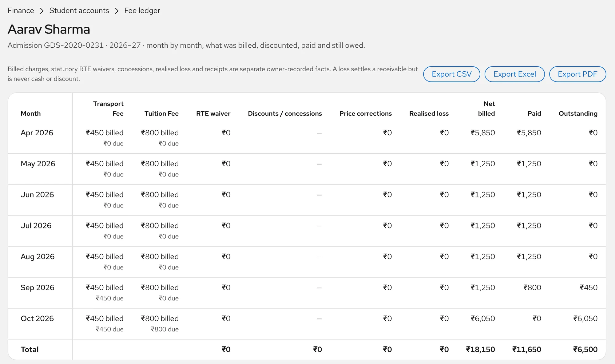The height and width of the screenshot is (364, 615).
Task: Click the Tuition Fee column header
Action: click(161, 113)
